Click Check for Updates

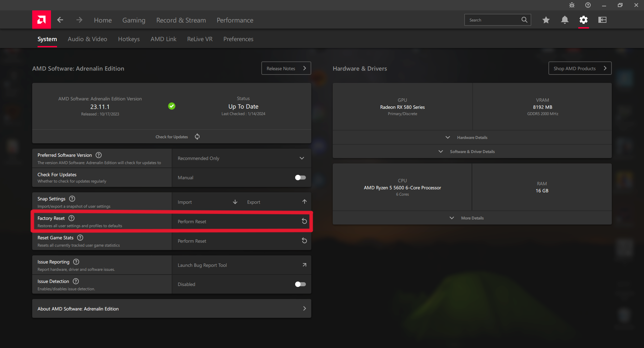click(x=172, y=137)
